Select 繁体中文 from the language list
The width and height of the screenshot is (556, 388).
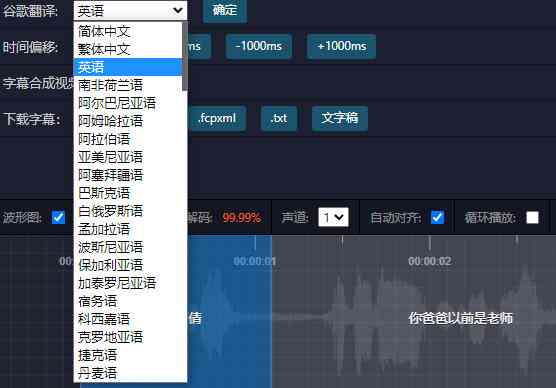[128, 49]
